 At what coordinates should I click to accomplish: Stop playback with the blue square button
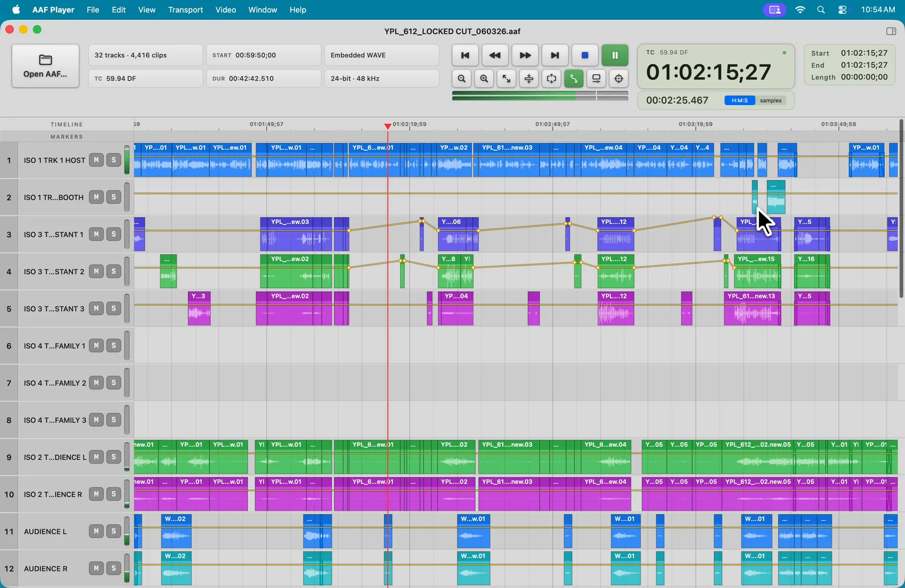585,55
